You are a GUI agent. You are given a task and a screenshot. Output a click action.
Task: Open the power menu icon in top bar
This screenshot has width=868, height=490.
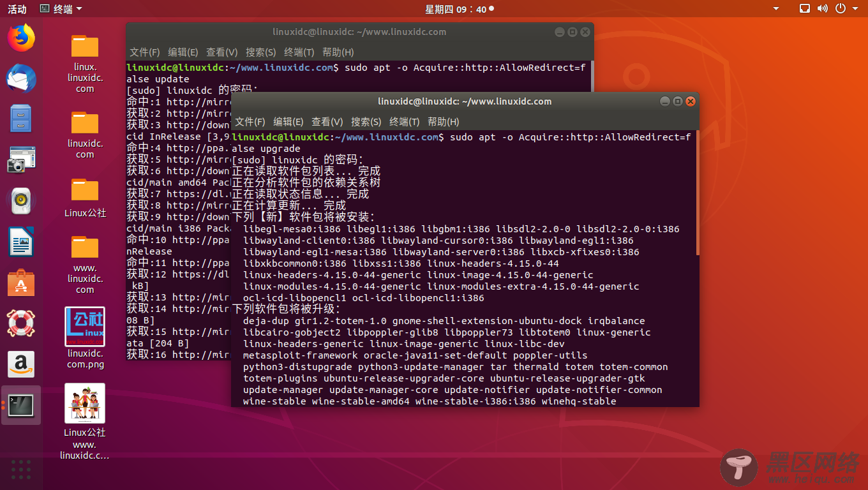[x=841, y=9]
